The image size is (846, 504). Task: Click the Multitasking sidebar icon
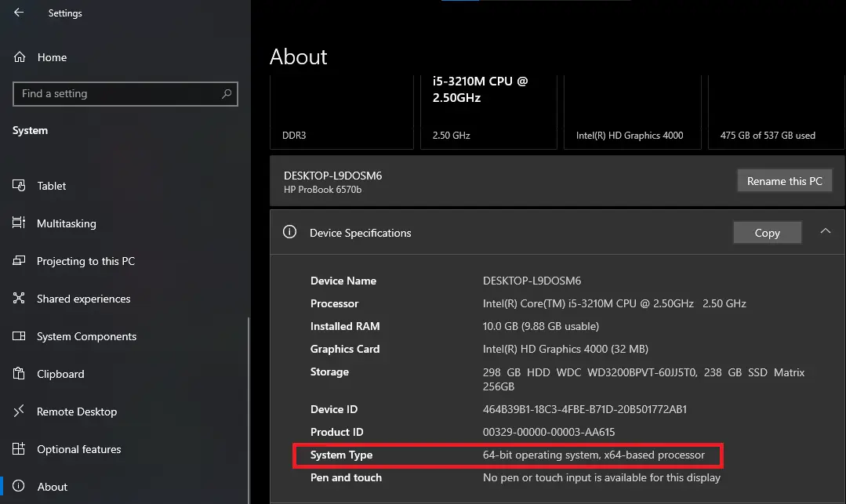tap(18, 223)
